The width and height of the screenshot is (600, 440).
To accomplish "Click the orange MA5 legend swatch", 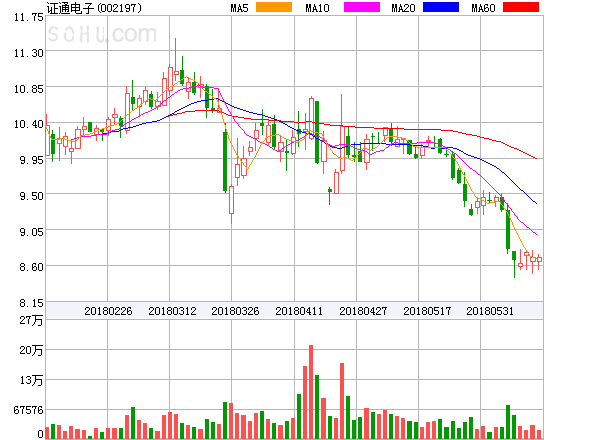I will (274, 7).
